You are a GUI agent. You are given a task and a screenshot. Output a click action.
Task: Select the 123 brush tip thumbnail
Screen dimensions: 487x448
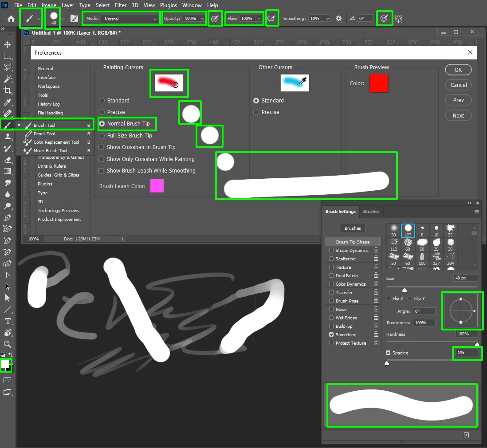tap(408, 231)
